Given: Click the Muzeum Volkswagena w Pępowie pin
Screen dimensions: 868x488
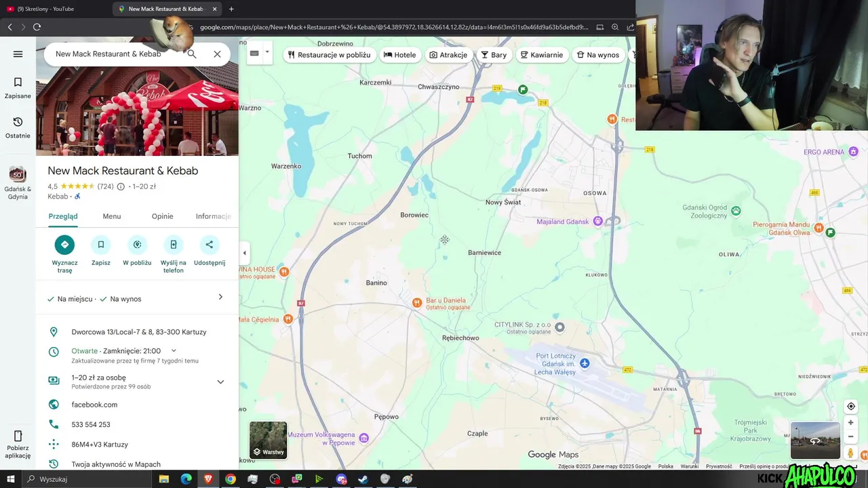Looking at the screenshot, I should (x=364, y=438).
